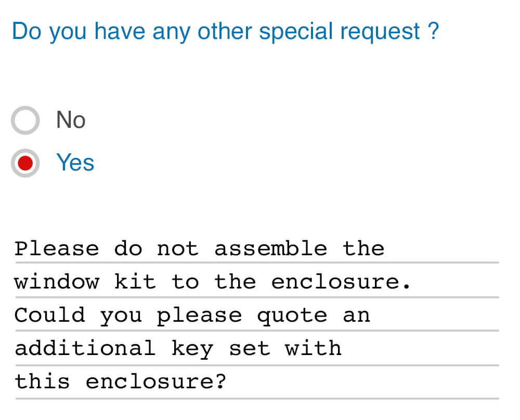Select the "No" radio button
The image size is (520, 420).
25,121
